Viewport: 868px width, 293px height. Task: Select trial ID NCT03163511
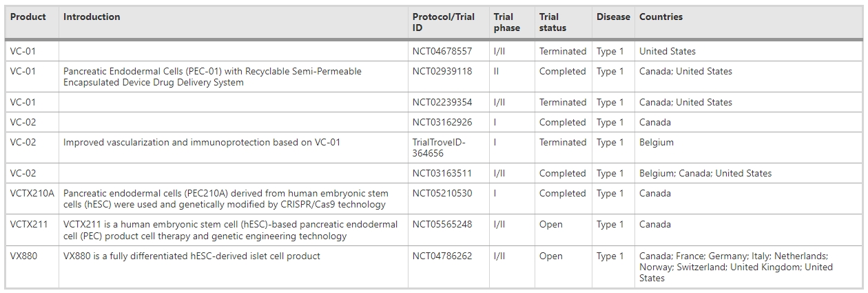[x=442, y=174]
